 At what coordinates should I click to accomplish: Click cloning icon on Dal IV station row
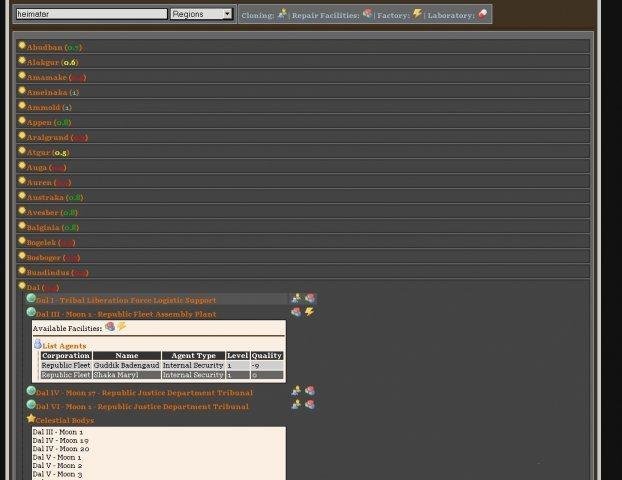296,391
